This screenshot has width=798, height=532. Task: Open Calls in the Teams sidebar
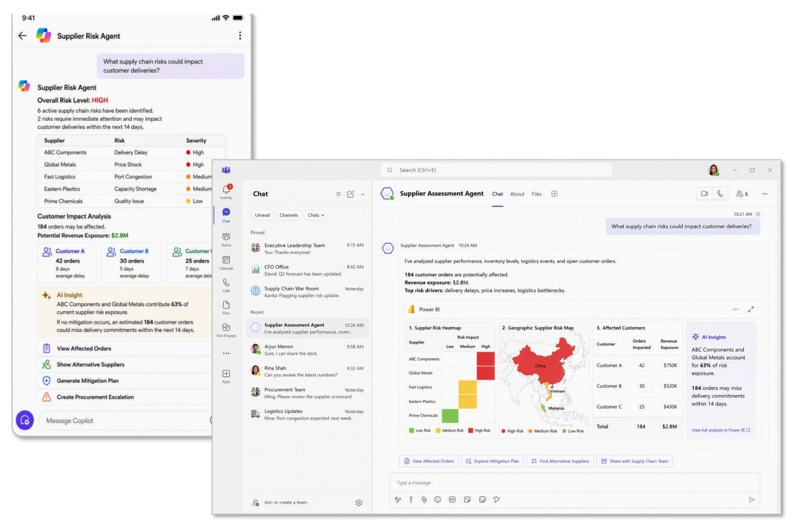226,285
